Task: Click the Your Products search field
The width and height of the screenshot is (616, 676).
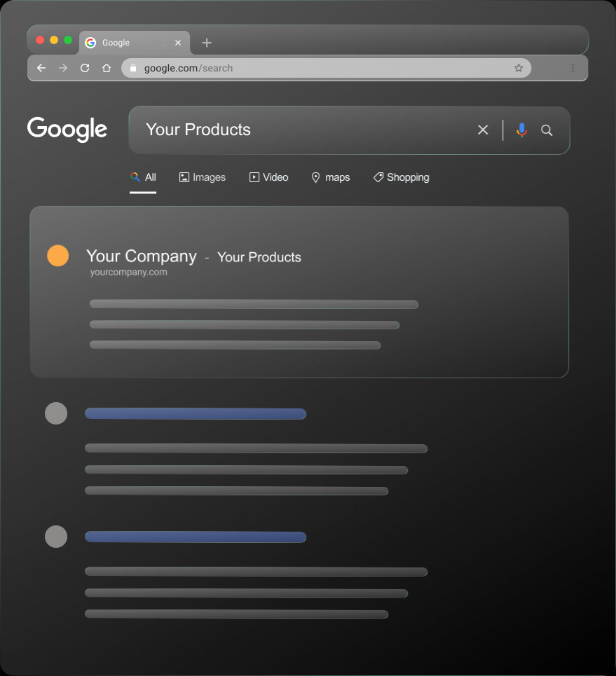Action: (301, 130)
